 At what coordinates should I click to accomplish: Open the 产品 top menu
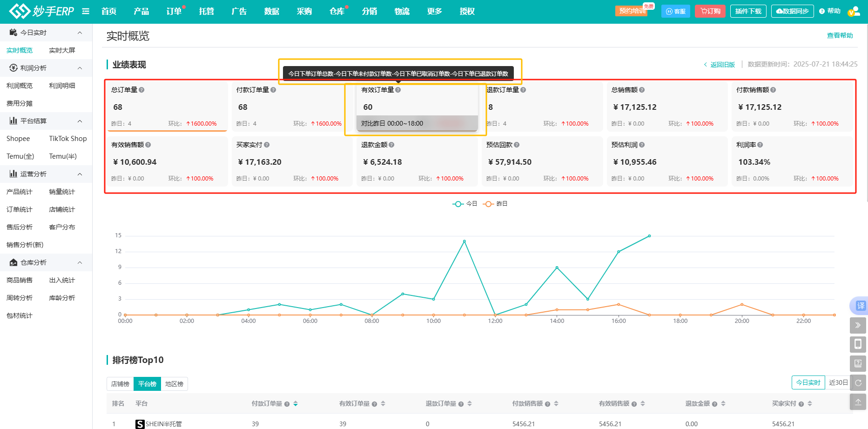(x=141, y=11)
